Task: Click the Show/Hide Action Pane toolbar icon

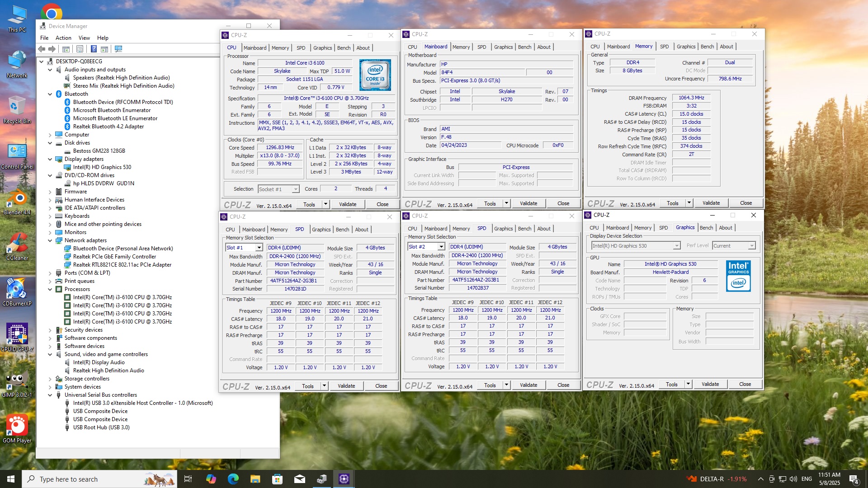Action: click(104, 49)
